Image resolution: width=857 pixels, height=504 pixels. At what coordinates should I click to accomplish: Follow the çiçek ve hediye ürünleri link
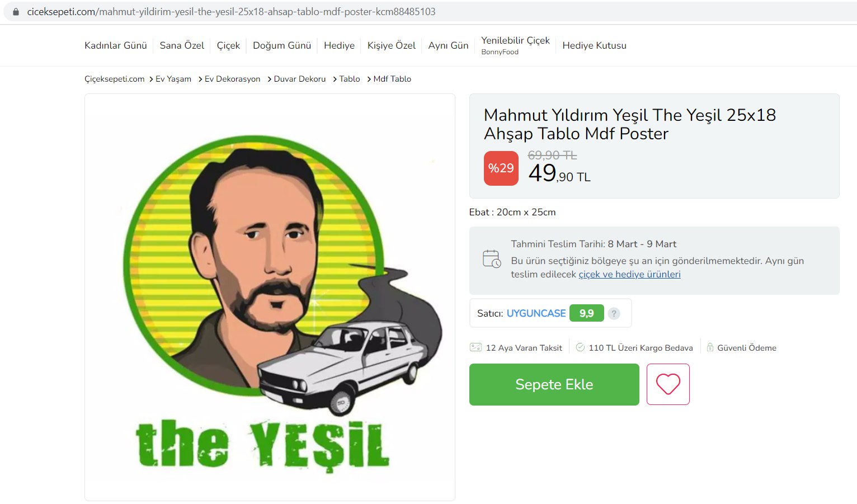(629, 274)
